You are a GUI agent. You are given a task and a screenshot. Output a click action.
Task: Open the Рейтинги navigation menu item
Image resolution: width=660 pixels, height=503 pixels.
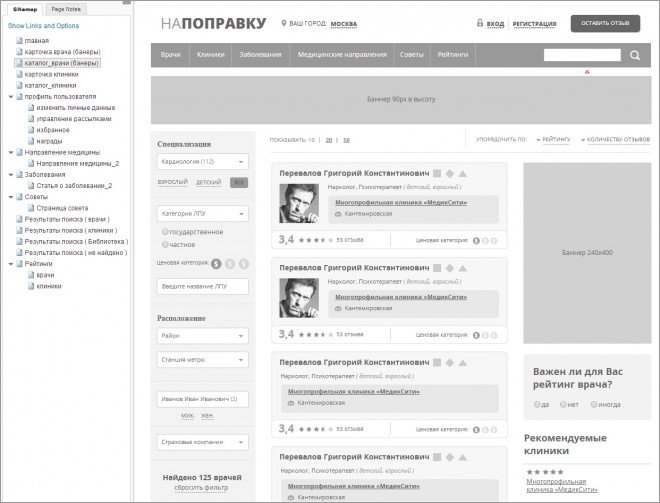click(x=453, y=55)
